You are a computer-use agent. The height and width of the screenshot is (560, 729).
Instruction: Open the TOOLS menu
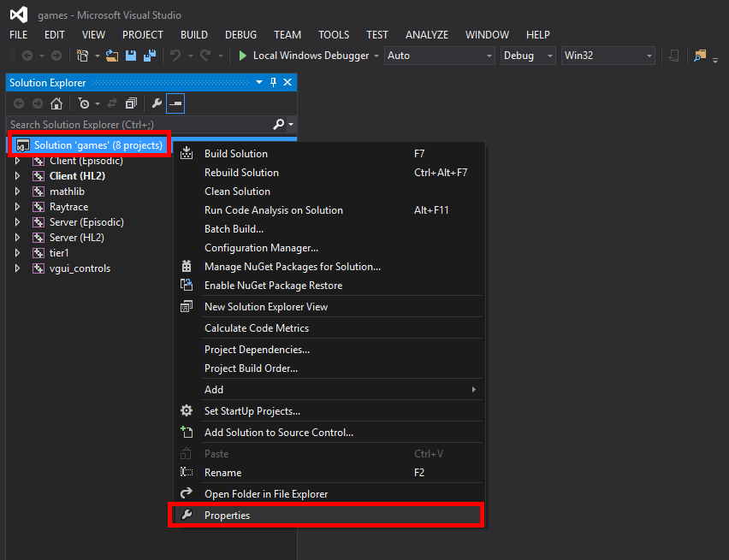[334, 35]
